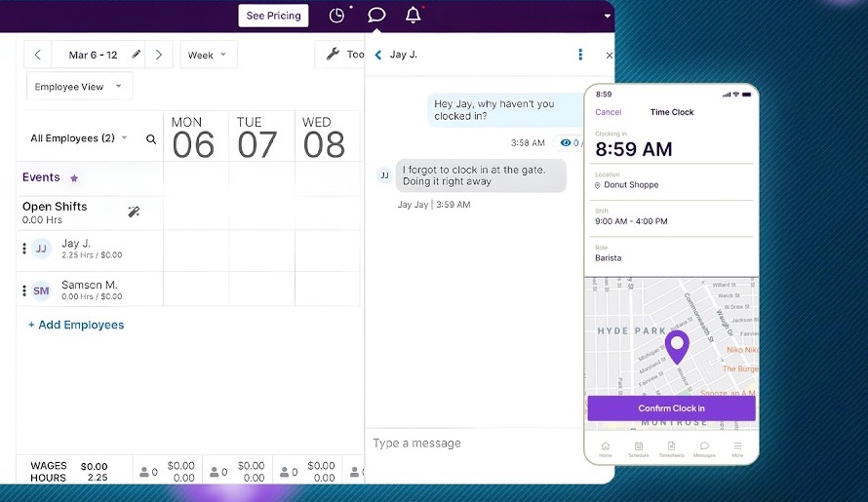The height and width of the screenshot is (502, 868).
Task: Close the Jay J. chat panel
Action: [609, 56]
